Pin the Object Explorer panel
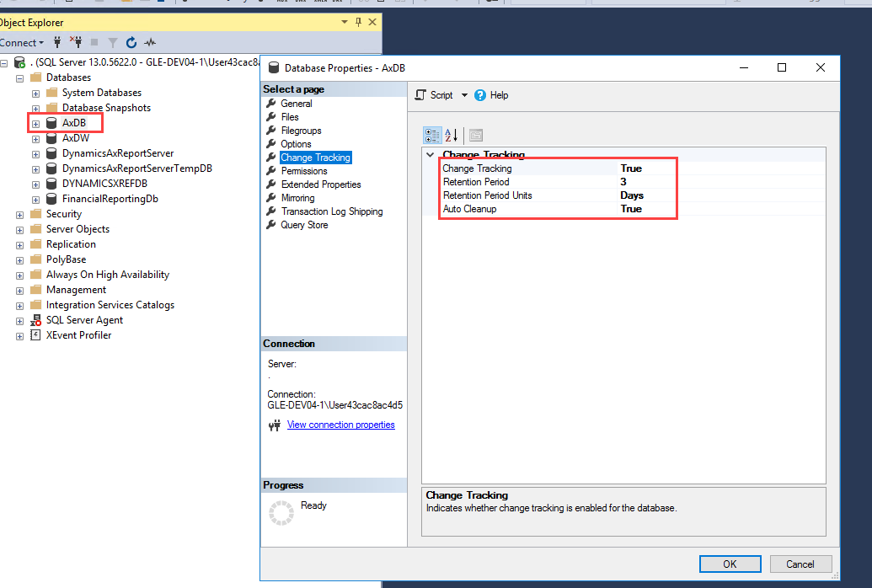Image resolution: width=872 pixels, height=588 pixels. (358, 22)
